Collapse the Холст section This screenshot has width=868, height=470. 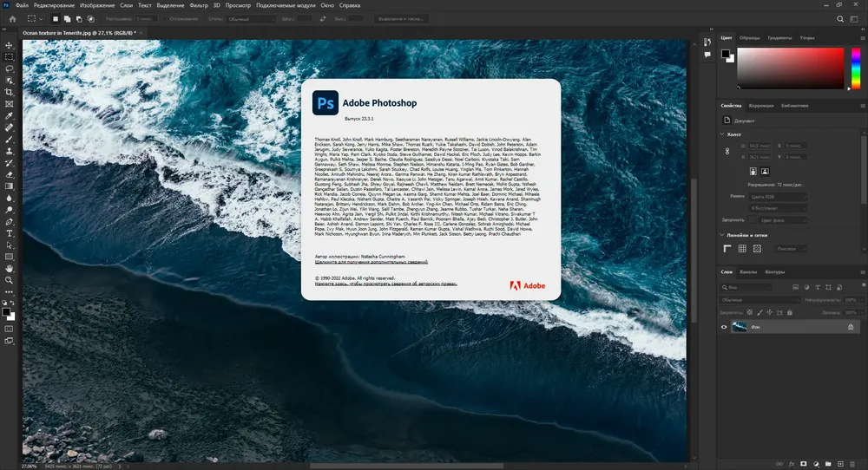pos(722,134)
